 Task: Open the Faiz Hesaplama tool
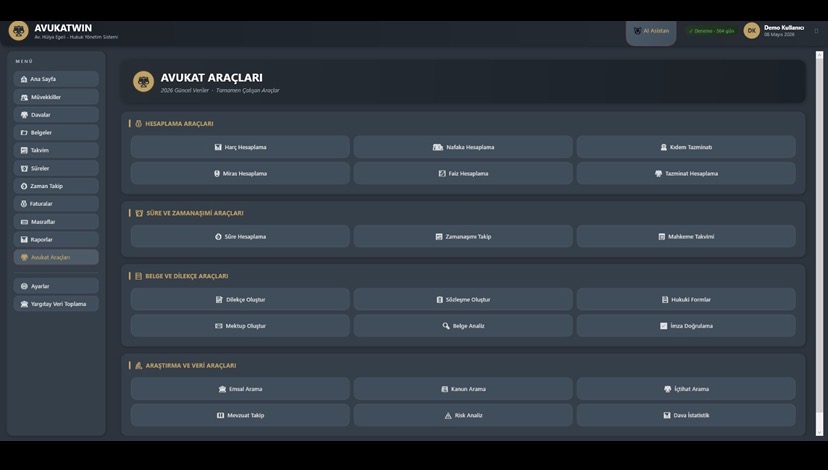pyautogui.click(x=463, y=174)
